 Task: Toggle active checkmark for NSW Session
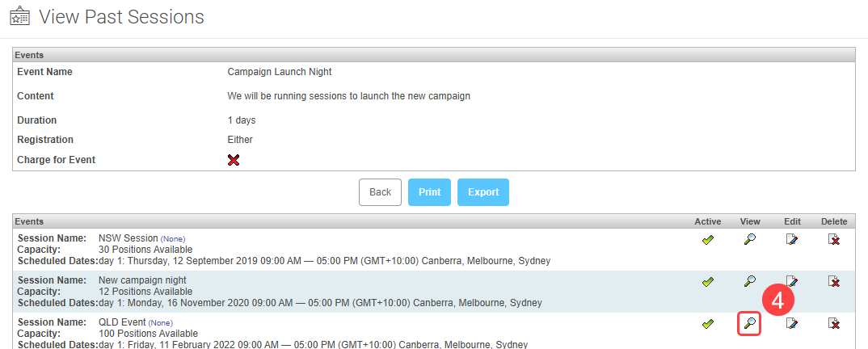tap(708, 239)
